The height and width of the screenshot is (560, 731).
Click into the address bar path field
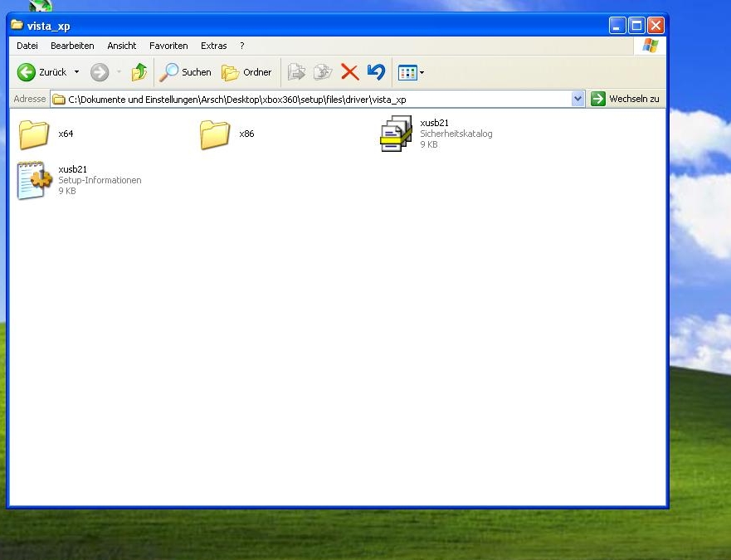pos(317,100)
